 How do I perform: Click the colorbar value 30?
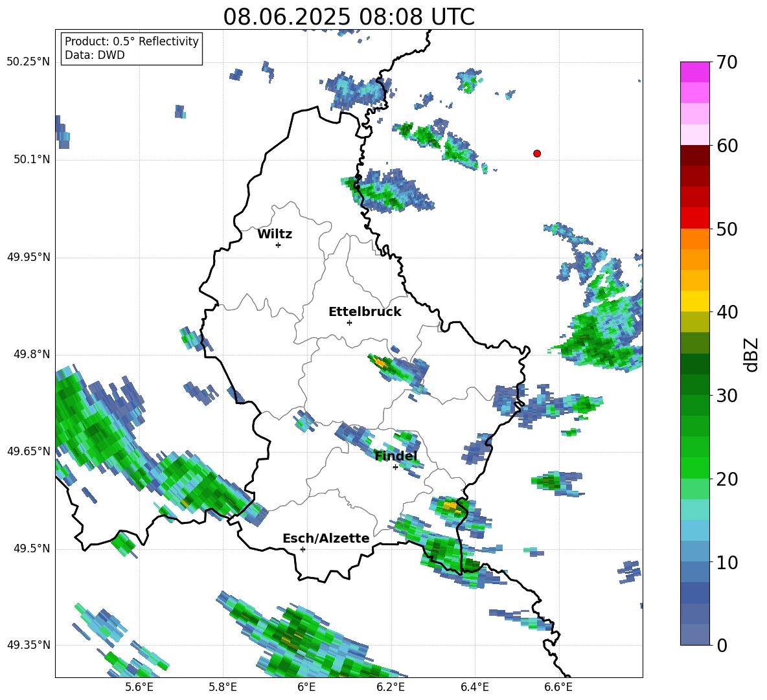click(726, 396)
